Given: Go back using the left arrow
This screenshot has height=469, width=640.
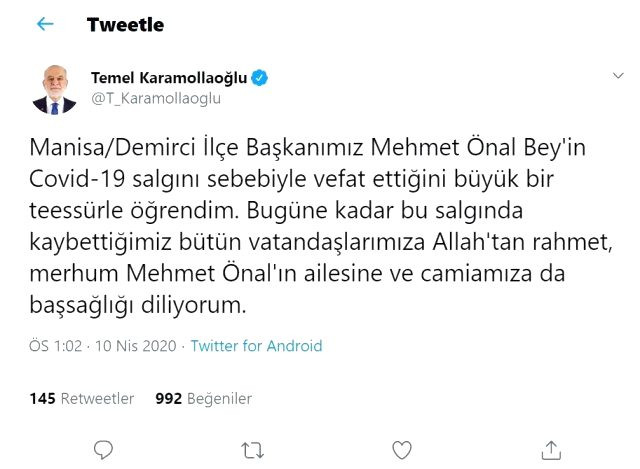Looking at the screenshot, I should (45, 24).
